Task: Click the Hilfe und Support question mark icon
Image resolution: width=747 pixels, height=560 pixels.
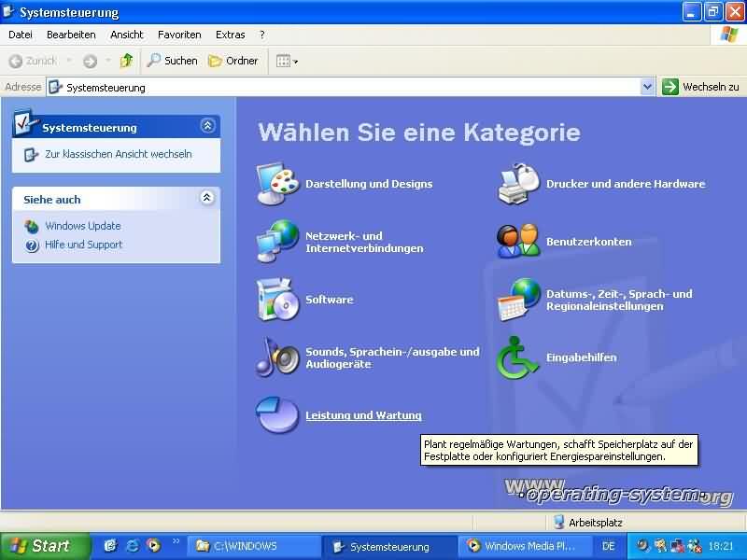Action: (x=32, y=245)
